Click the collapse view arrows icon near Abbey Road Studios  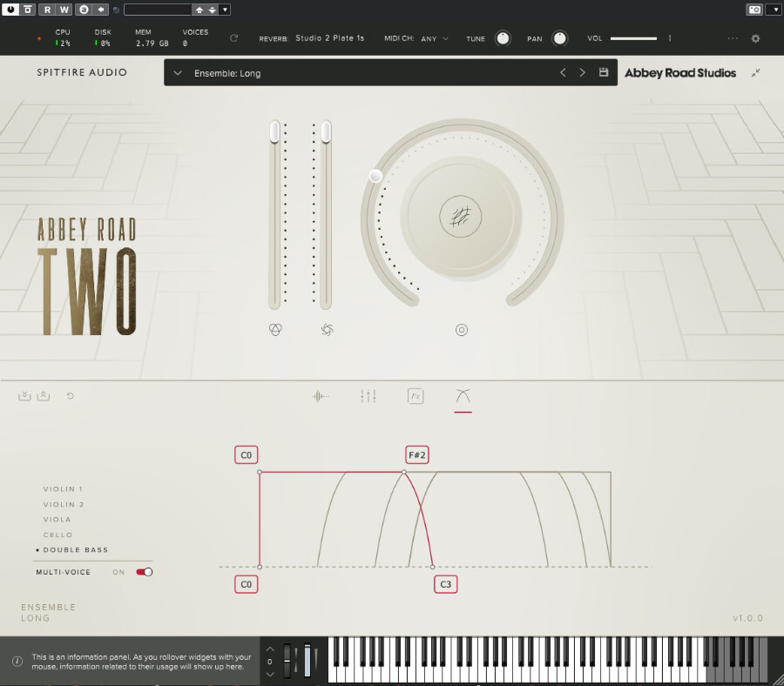(x=755, y=73)
